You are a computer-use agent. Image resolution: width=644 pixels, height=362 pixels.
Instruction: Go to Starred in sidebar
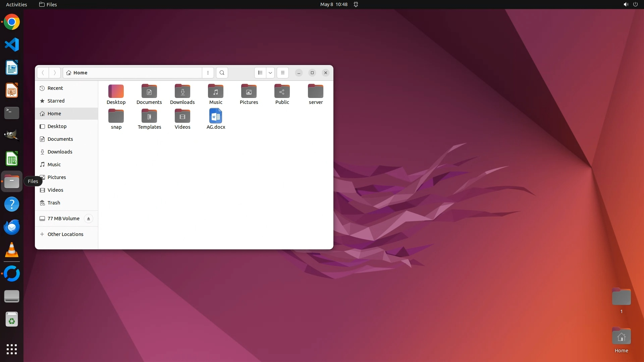pyautogui.click(x=56, y=101)
